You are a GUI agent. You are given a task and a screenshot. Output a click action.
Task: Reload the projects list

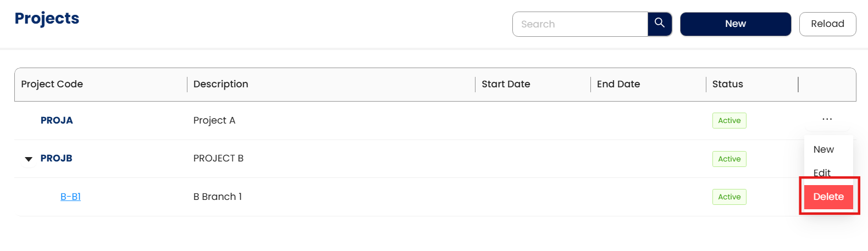pos(827,24)
